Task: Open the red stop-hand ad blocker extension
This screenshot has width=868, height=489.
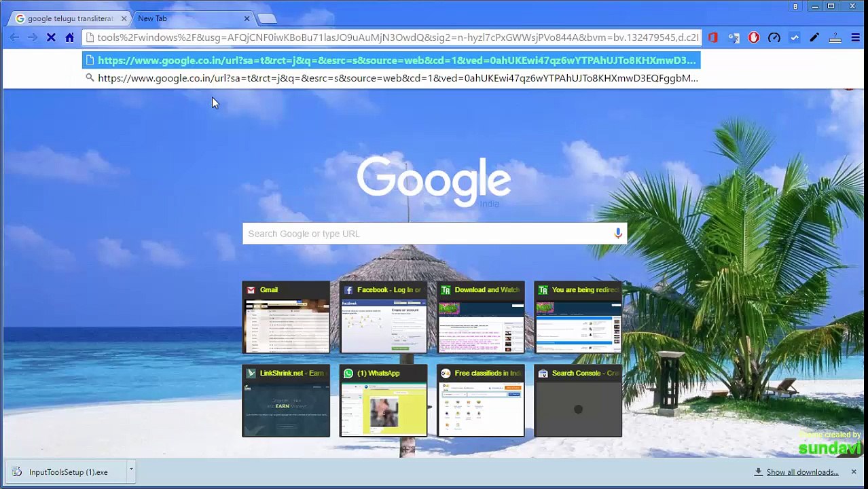Action: [x=754, y=38]
